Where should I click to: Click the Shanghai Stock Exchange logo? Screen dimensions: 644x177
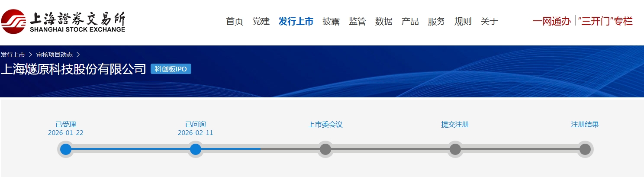pos(63,22)
